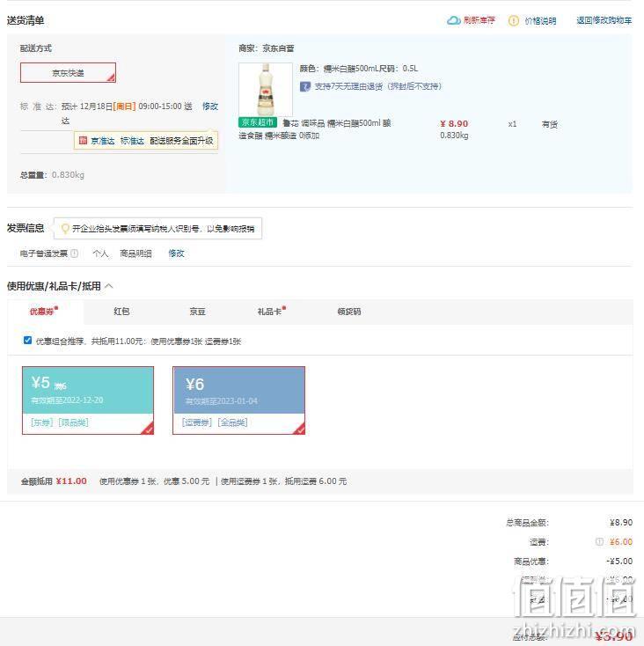Click the 刷新库存 text link
This screenshot has height=646, width=644.
coord(479,20)
